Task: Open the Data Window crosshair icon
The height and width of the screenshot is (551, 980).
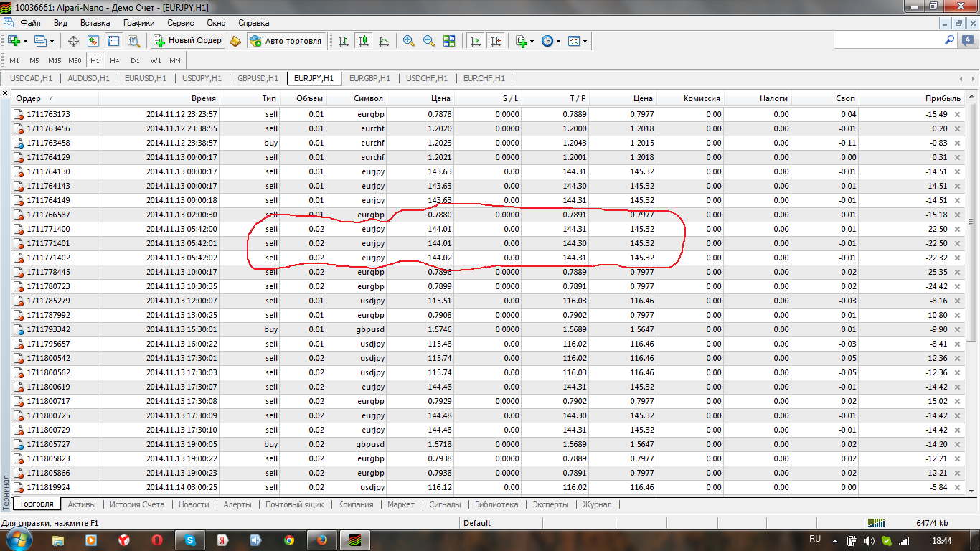Action: coord(73,41)
